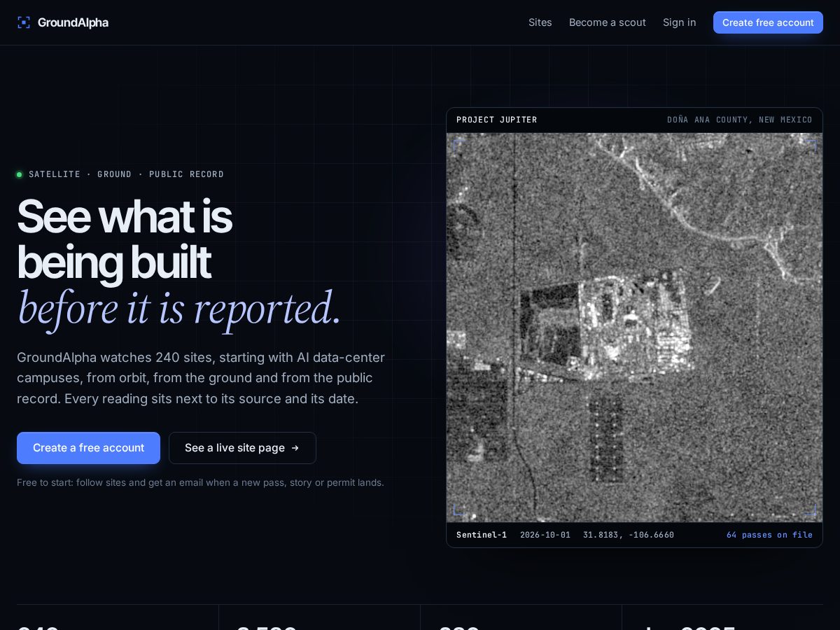Open the GroundAlpha home text link
Image resolution: width=840 pixels, height=630 pixels.
coord(73,22)
